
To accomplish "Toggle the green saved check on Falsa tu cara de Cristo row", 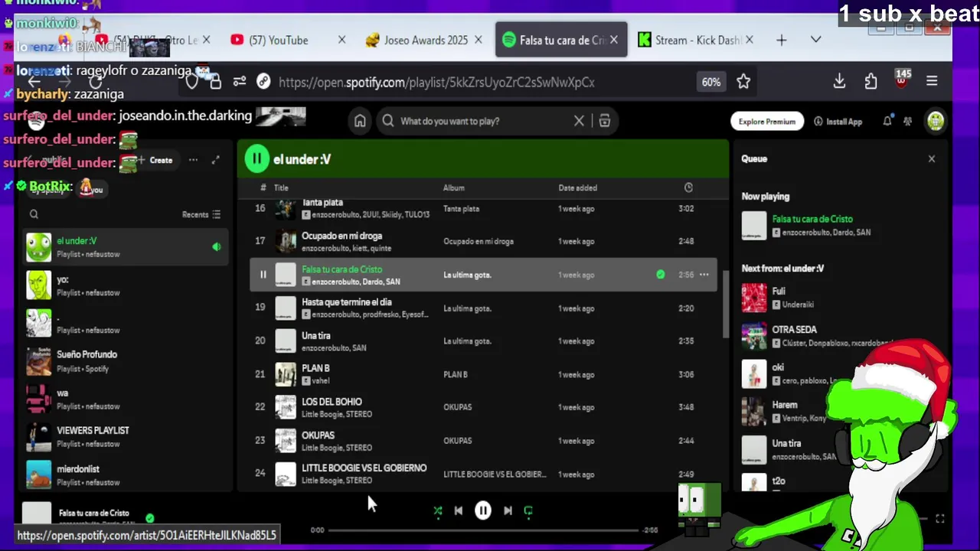I will [x=660, y=275].
